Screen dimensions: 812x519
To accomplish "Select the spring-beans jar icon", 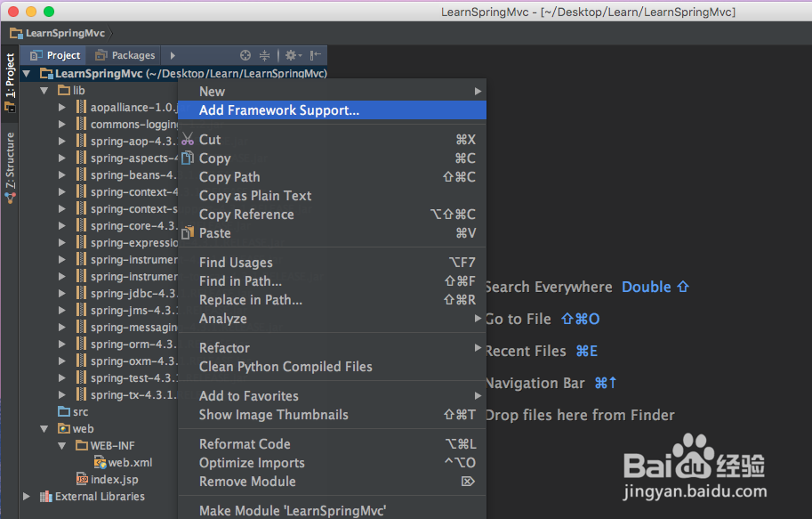I will click(x=81, y=174).
